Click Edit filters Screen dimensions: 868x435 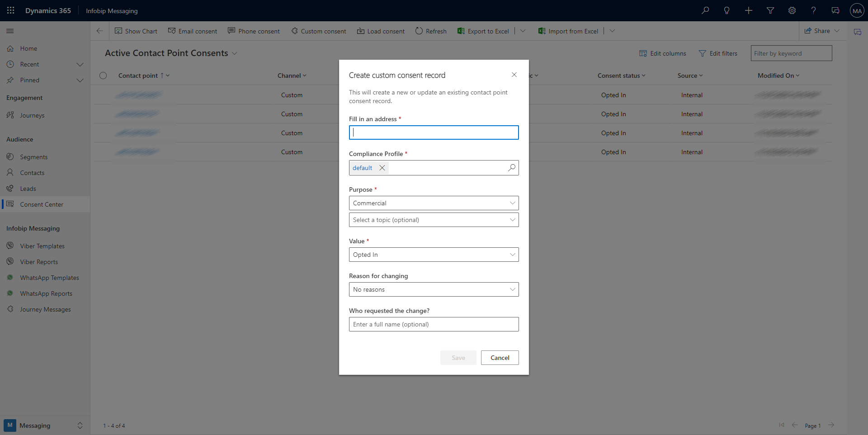(x=718, y=53)
